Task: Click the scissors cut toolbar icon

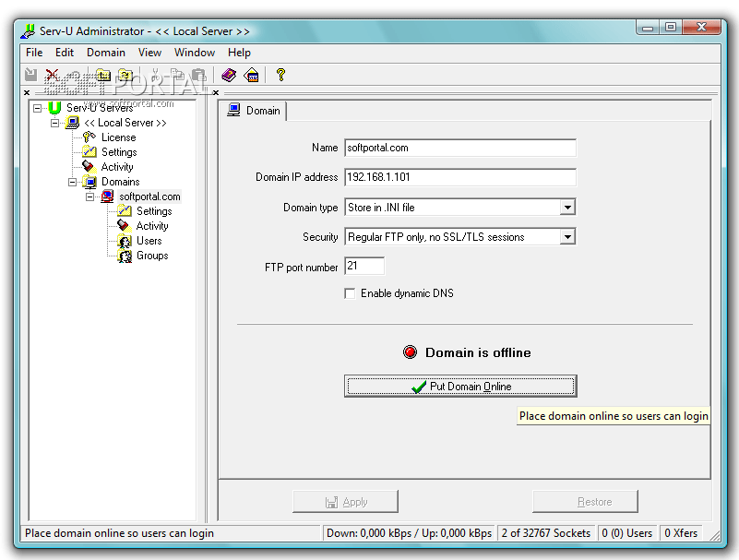Action: pyautogui.click(x=155, y=75)
